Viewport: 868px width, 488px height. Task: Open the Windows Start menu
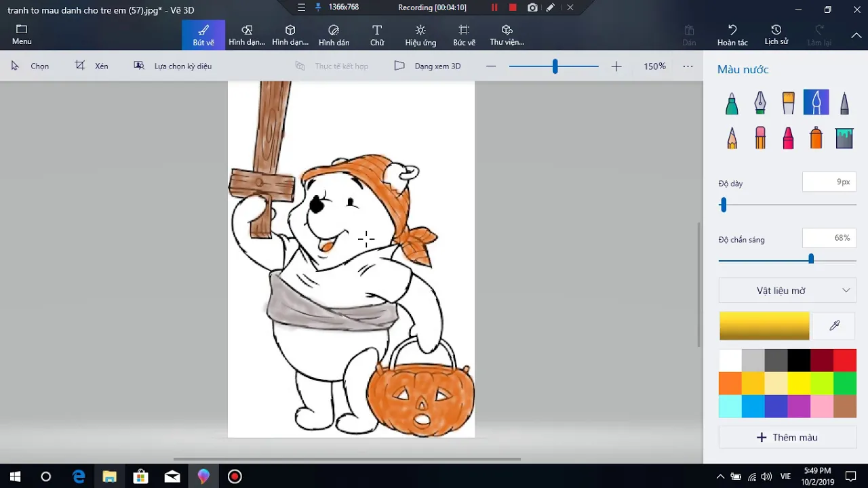[15, 476]
